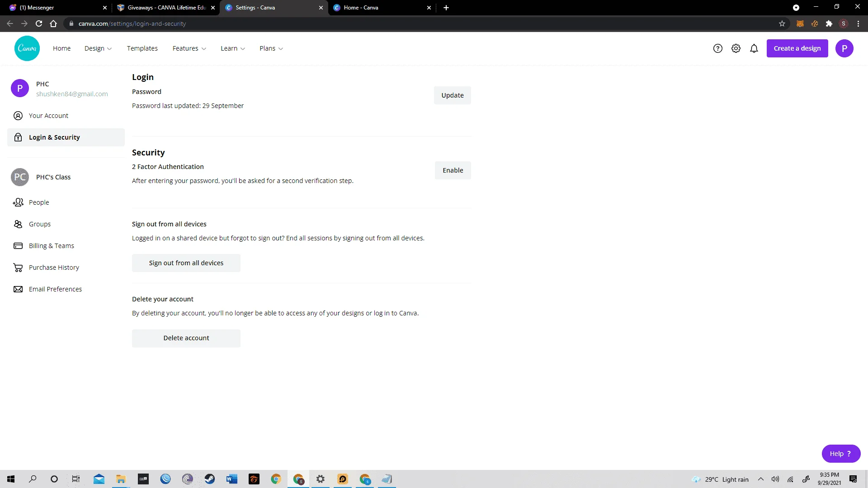Open the Chrome three-dot menu

(x=858, y=23)
